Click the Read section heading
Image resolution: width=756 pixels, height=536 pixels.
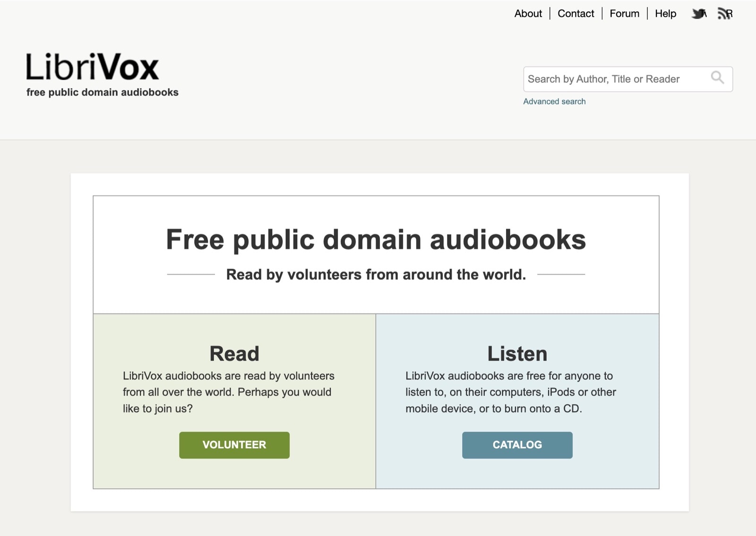[x=234, y=354]
